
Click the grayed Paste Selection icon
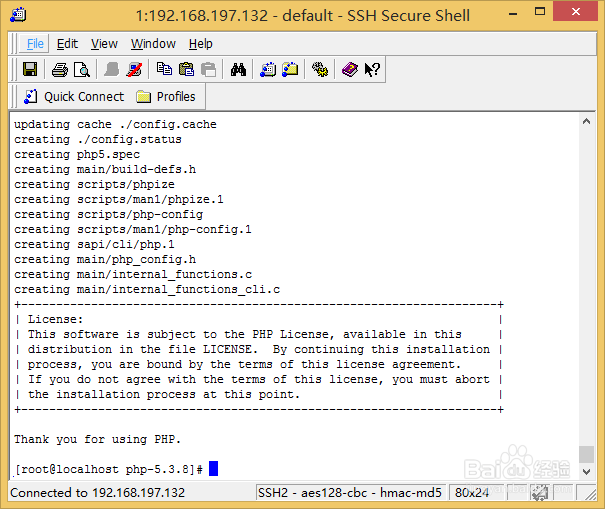point(209,70)
